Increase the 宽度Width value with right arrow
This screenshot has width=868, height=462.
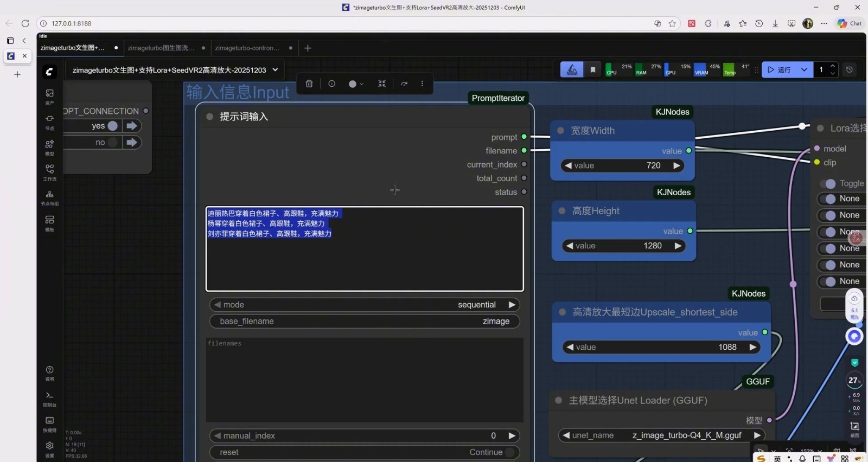[x=676, y=165]
